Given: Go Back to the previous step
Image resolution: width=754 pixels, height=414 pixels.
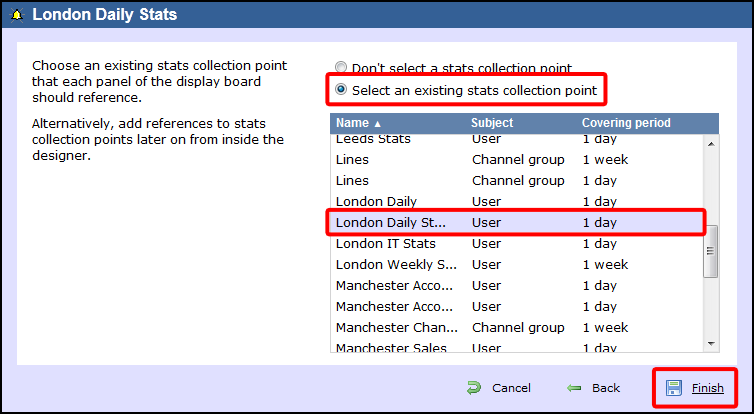Looking at the screenshot, I should [605, 388].
